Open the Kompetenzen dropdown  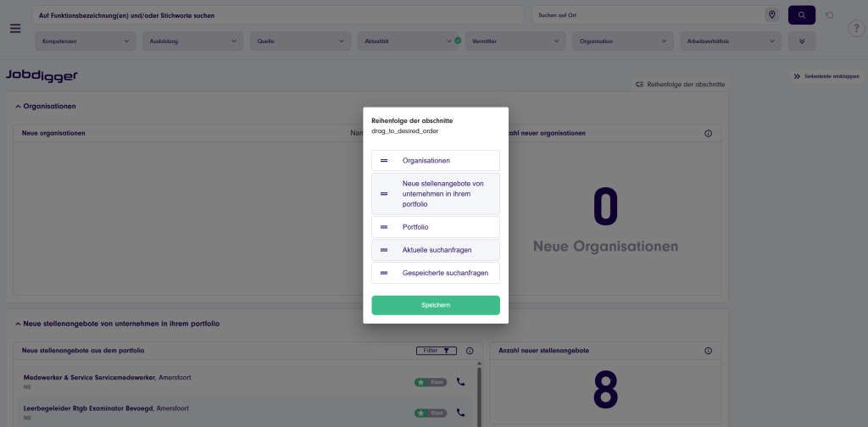point(85,41)
